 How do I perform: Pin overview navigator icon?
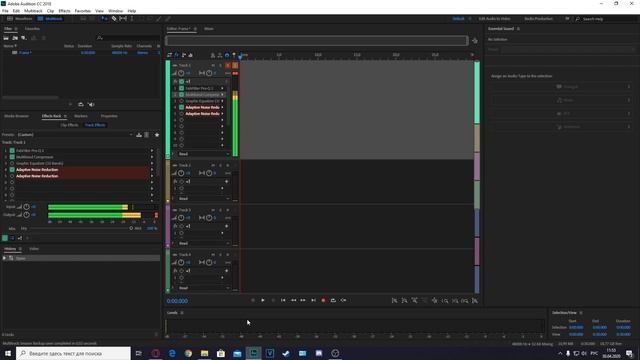[x=475, y=41]
